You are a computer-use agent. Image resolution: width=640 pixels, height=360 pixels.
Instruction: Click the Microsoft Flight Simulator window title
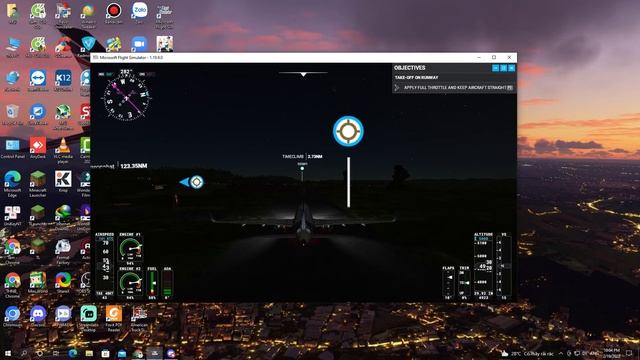(131, 58)
